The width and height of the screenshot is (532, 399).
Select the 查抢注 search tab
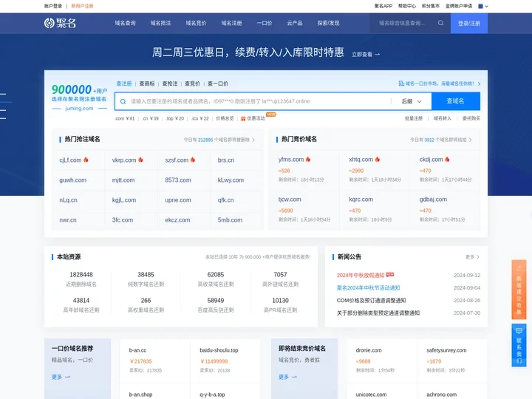tap(170, 83)
